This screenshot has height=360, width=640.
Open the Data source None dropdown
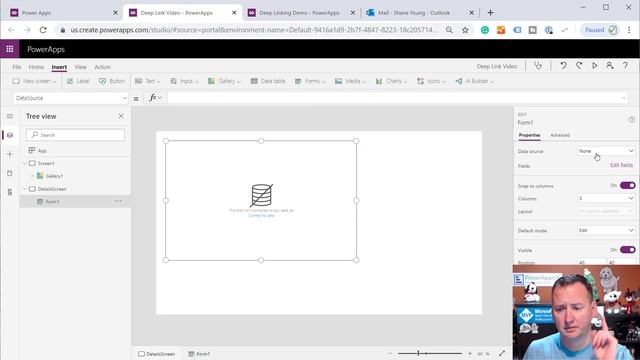(606, 151)
